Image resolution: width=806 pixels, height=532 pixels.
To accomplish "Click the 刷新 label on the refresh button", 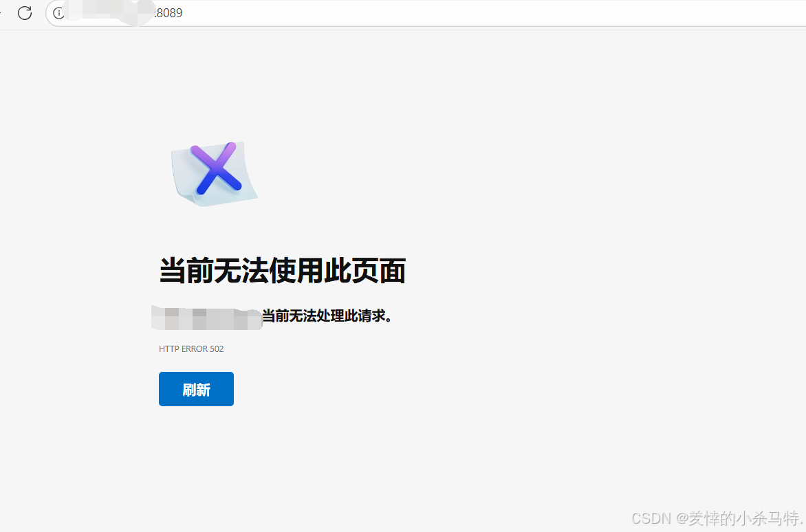I will pos(196,389).
